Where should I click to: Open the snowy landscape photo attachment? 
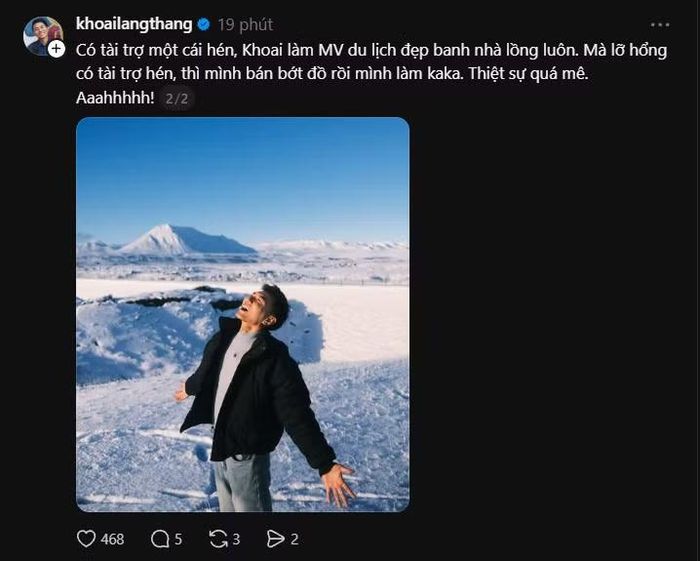243,314
